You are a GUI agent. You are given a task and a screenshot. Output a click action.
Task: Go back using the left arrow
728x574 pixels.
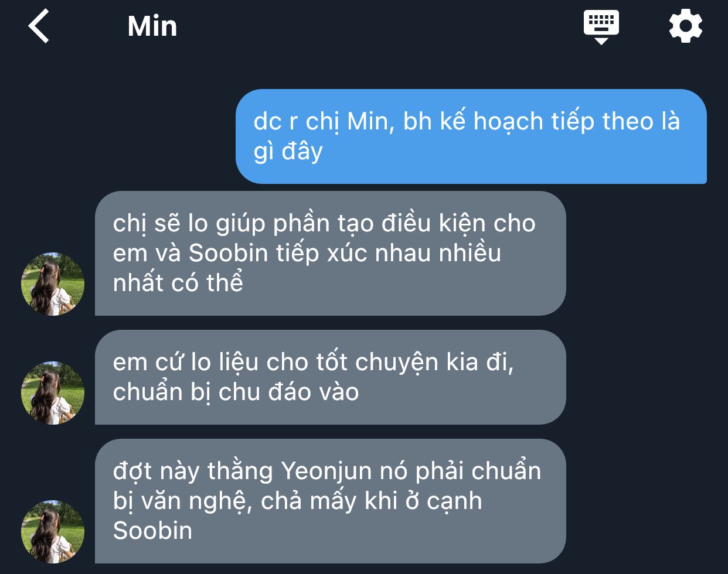pos(39,26)
